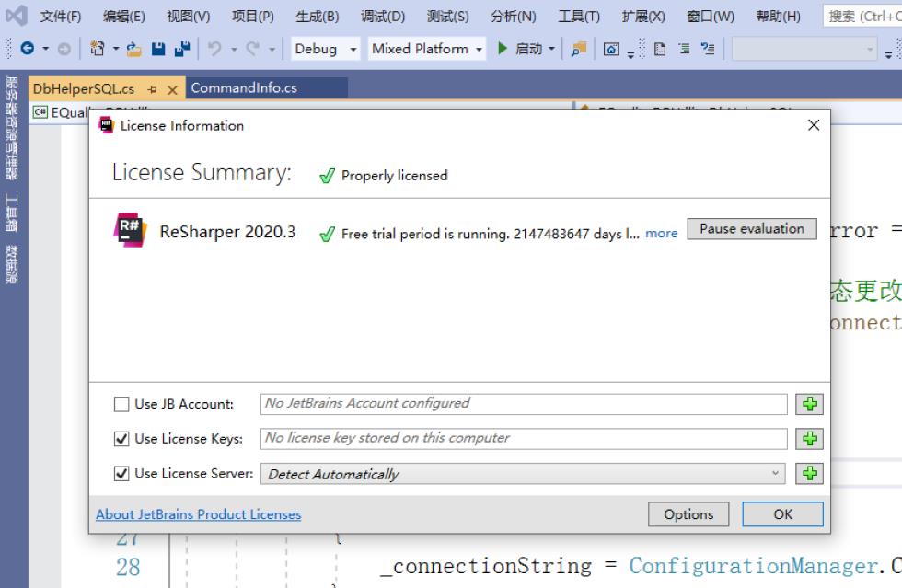Click the more link for trial details
Viewport: 902px width, 588px height.
661,233
